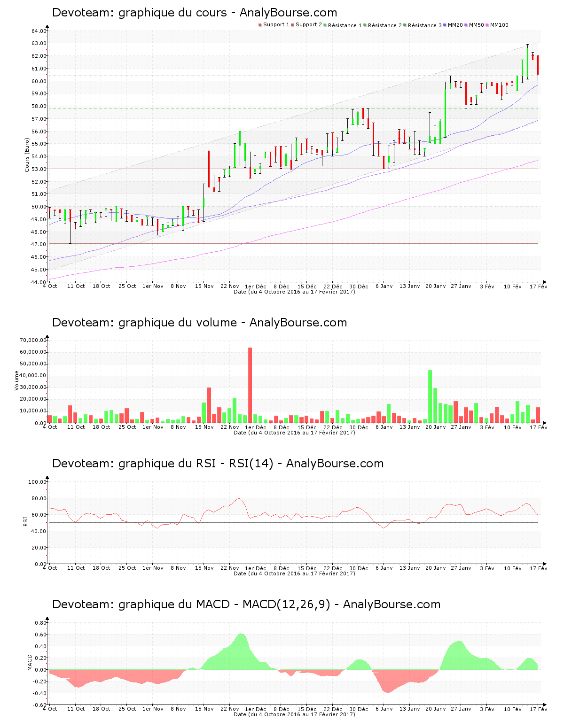The image size is (564, 728).
Task: Click the 64.00 value on price axis
Action: [x=39, y=31]
